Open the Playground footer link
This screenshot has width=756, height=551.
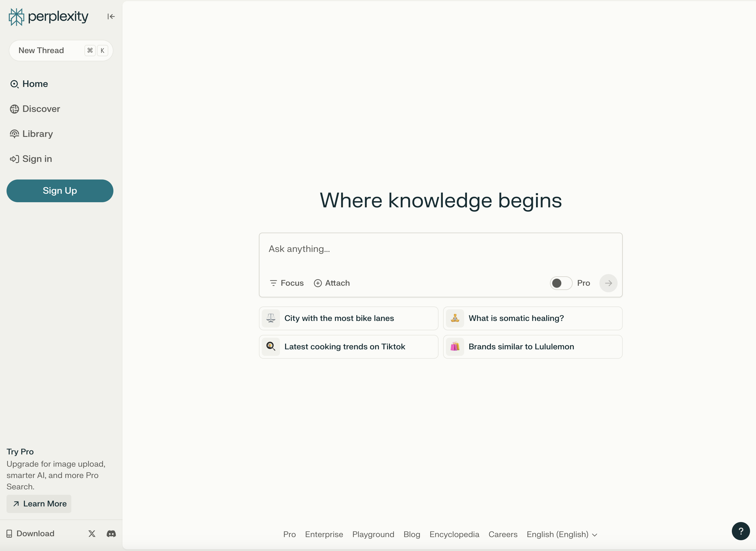(373, 534)
